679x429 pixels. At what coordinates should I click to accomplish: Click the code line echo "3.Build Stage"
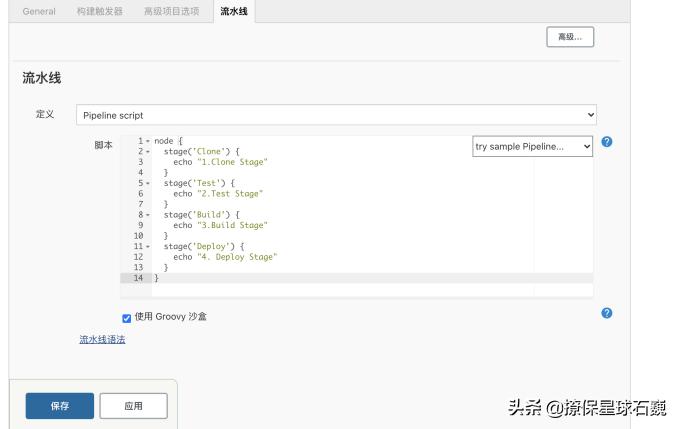click(220, 225)
